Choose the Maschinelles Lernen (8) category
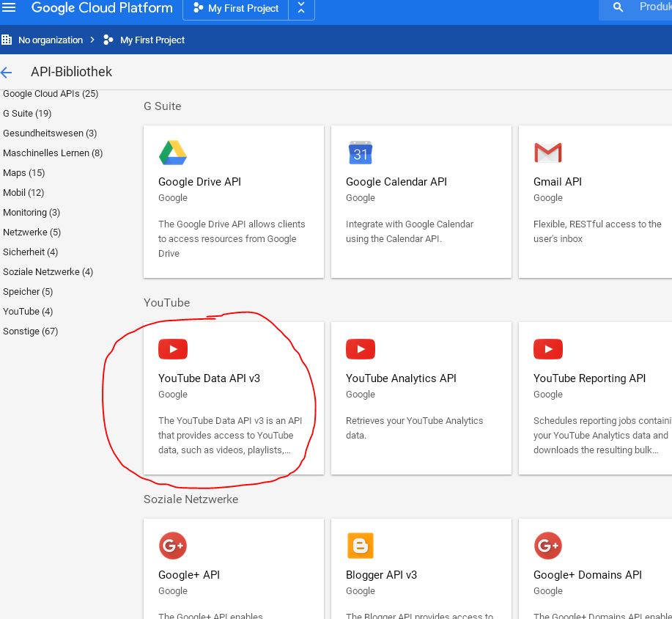The height and width of the screenshot is (619, 672). coord(53,153)
